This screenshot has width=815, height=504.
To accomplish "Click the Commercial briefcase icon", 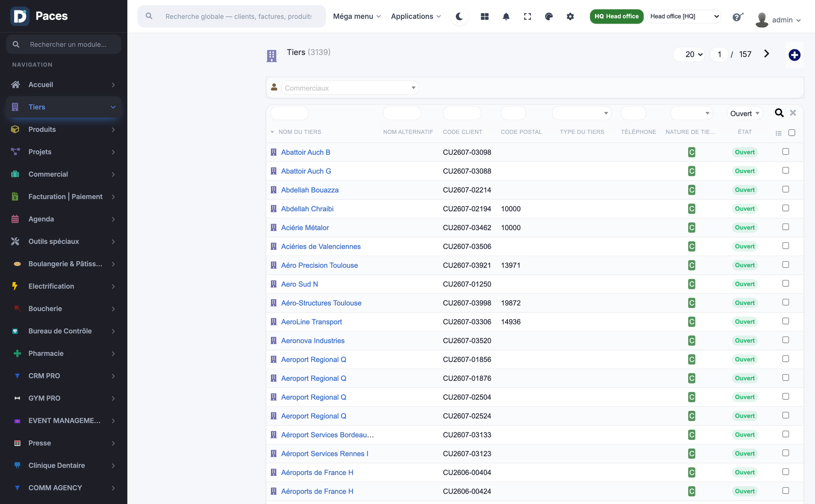I will [15, 174].
